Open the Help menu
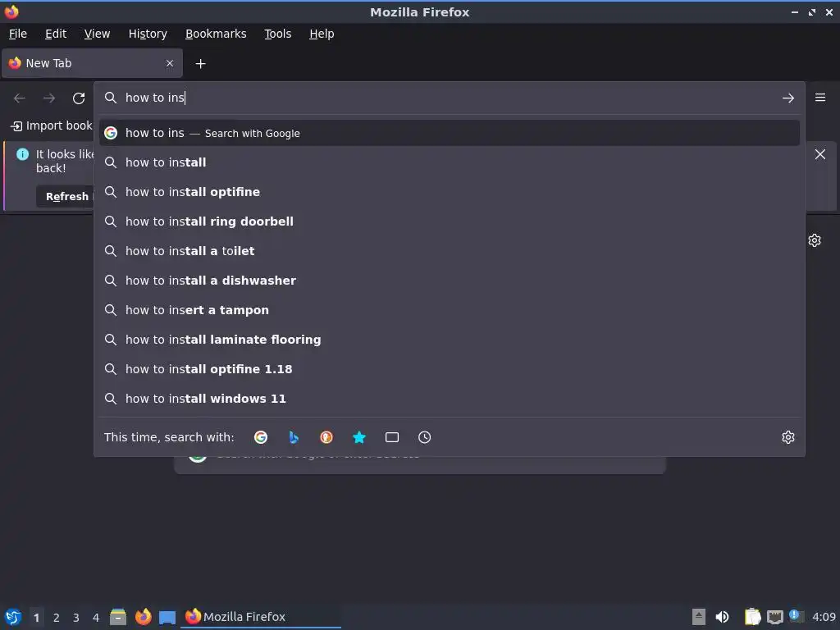Screen dimensions: 840x630 click(322, 34)
